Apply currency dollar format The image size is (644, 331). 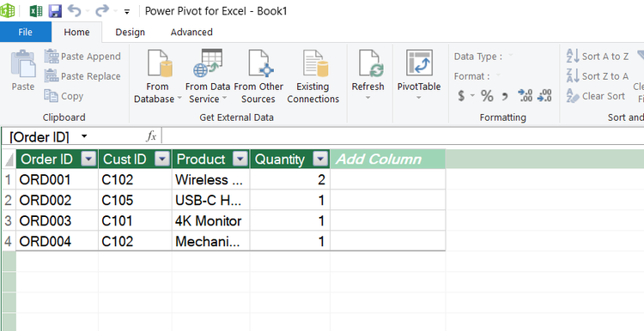click(x=461, y=96)
